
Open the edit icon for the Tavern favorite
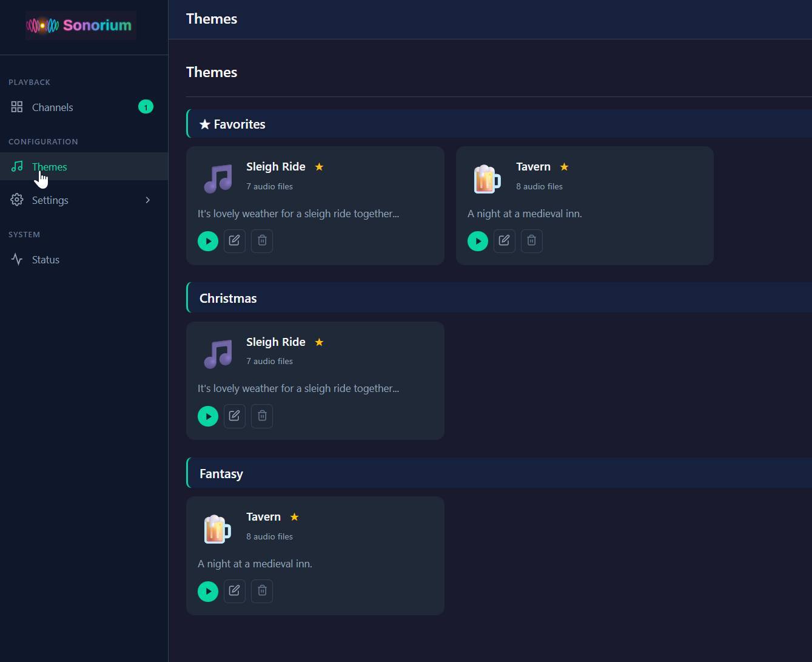[504, 241]
